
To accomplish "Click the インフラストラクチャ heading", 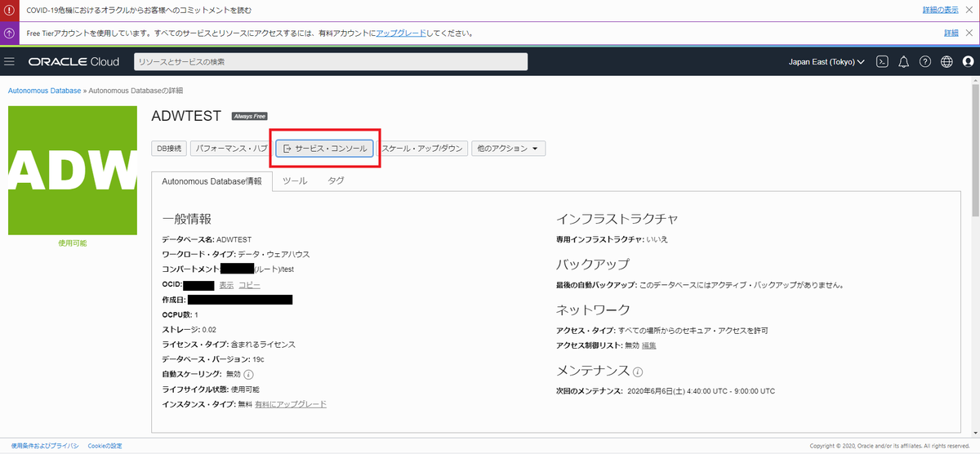I will pyautogui.click(x=617, y=219).
